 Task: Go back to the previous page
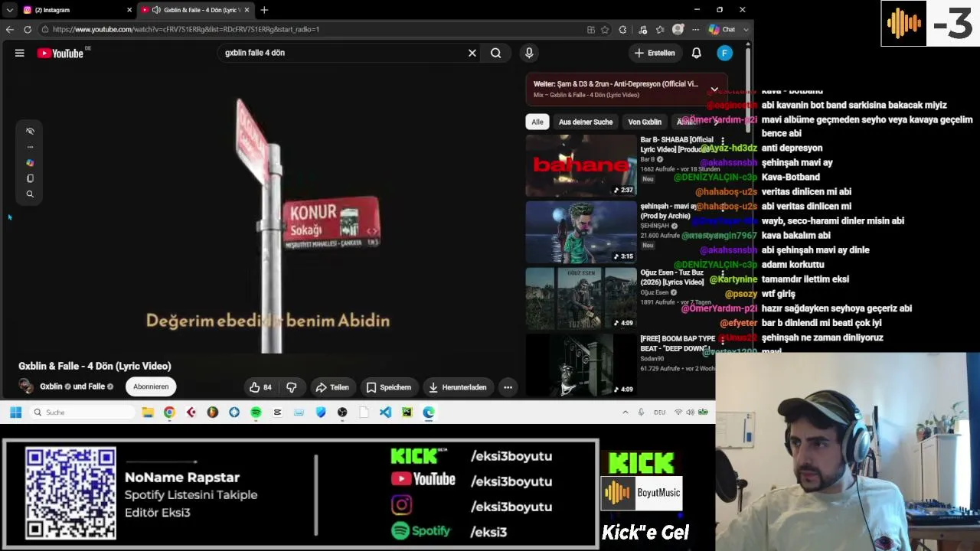pos(9,29)
